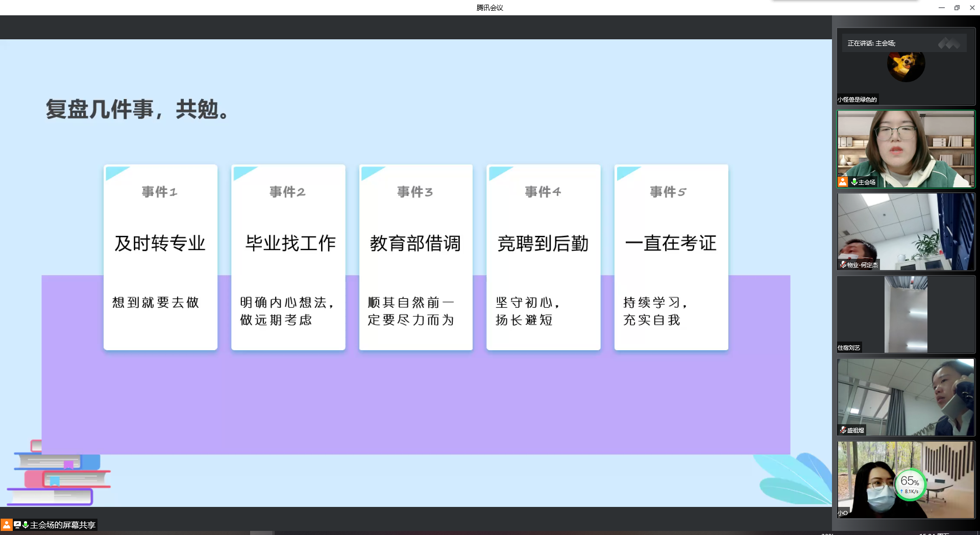Image resolution: width=980 pixels, height=535 pixels.
Task: Click the 65% network speed floating widget
Action: [x=910, y=484]
